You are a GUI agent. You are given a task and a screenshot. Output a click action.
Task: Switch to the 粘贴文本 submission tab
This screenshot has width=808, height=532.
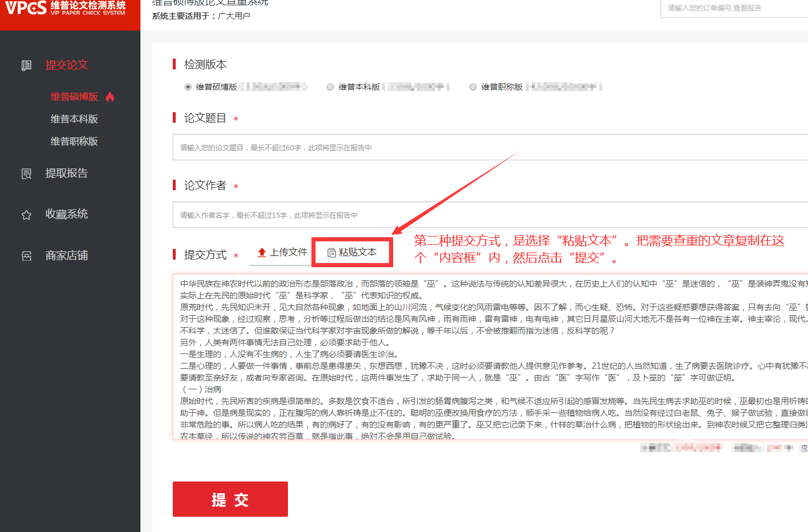pyautogui.click(x=352, y=252)
